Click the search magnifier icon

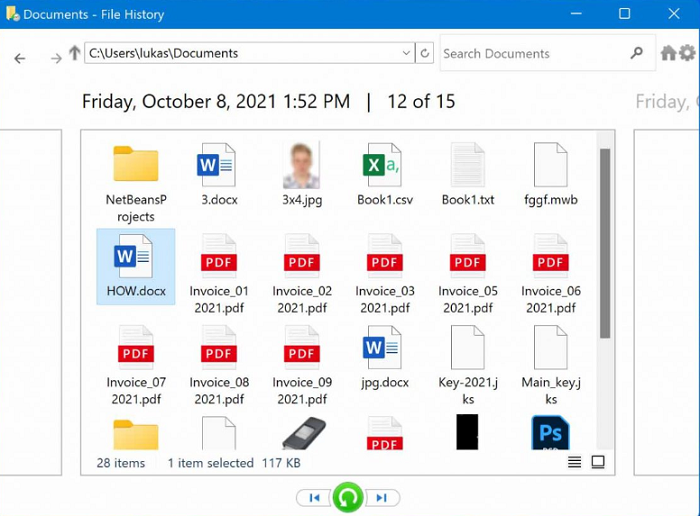point(637,53)
